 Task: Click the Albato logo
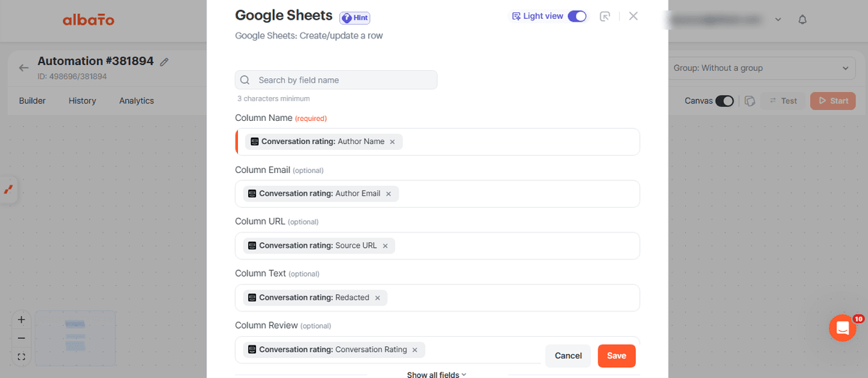[x=88, y=20]
